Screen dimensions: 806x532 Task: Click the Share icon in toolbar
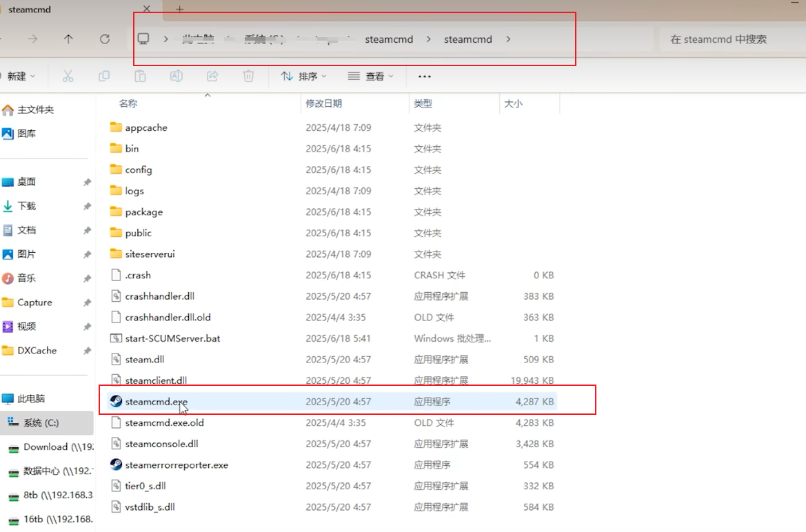pyautogui.click(x=212, y=76)
